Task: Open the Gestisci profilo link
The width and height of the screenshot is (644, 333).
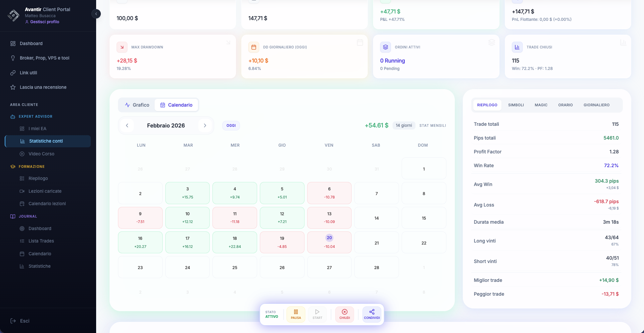Action: (x=44, y=22)
